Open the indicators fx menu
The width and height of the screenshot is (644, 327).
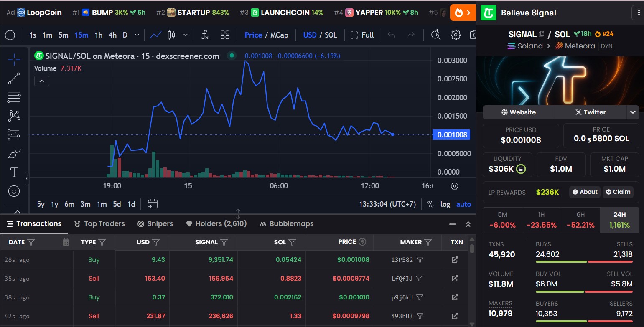click(205, 35)
